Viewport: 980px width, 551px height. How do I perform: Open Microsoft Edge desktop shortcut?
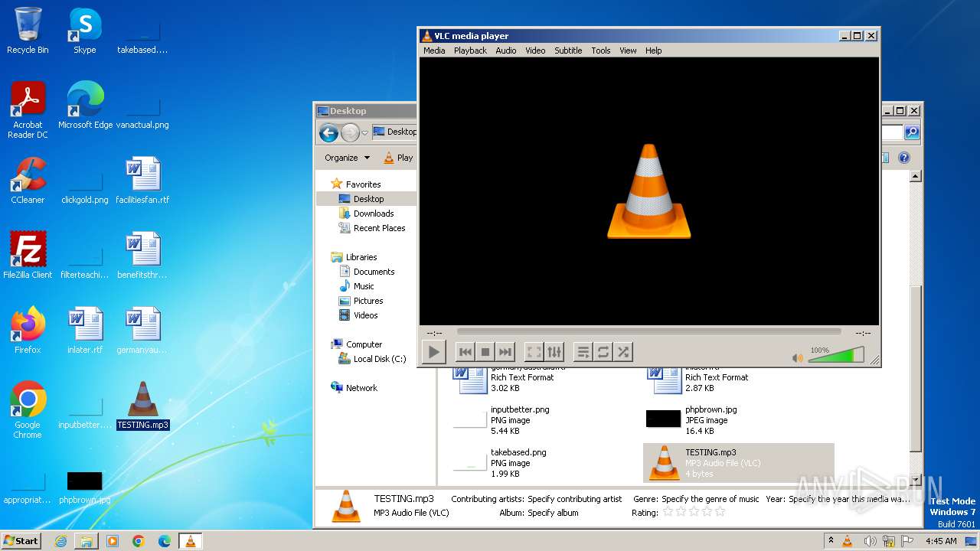click(x=85, y=106)
